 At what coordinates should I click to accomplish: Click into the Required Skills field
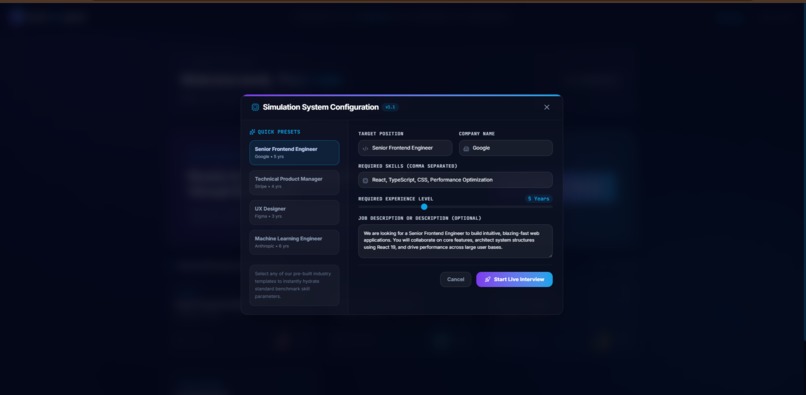pos(455,180)
